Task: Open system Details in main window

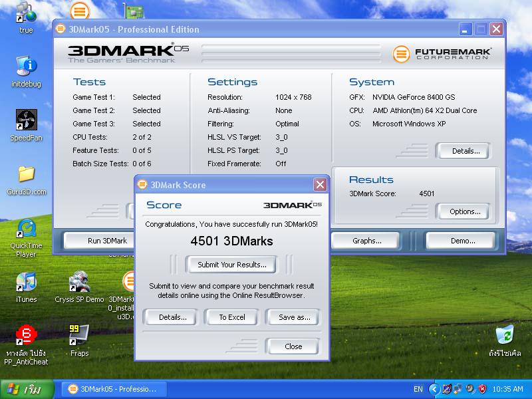Action: [x=464, y=151]
